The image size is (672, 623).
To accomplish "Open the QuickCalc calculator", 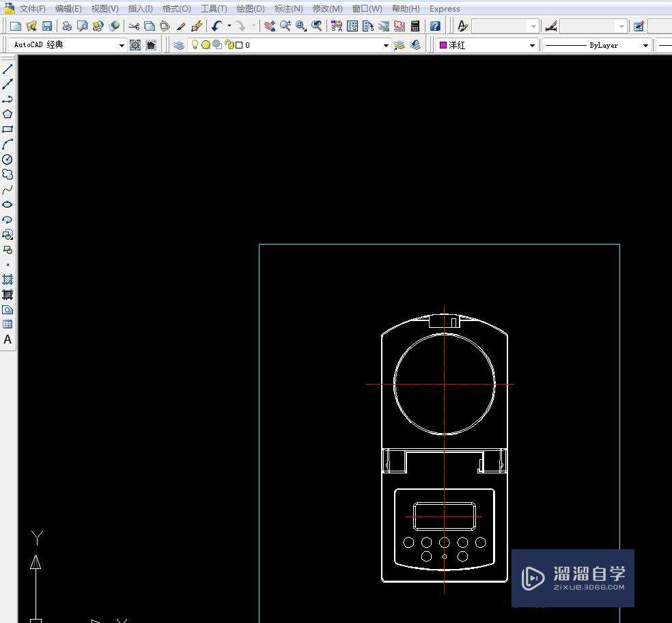I will coord(415,26).
